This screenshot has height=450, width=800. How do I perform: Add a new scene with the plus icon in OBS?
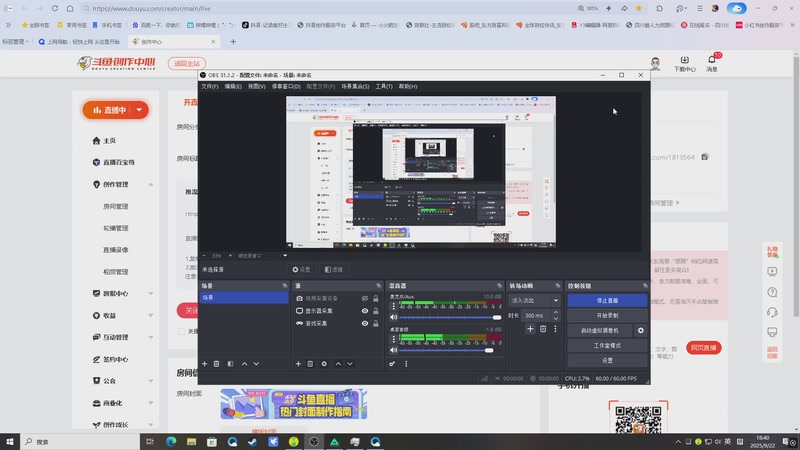[205, 364]
